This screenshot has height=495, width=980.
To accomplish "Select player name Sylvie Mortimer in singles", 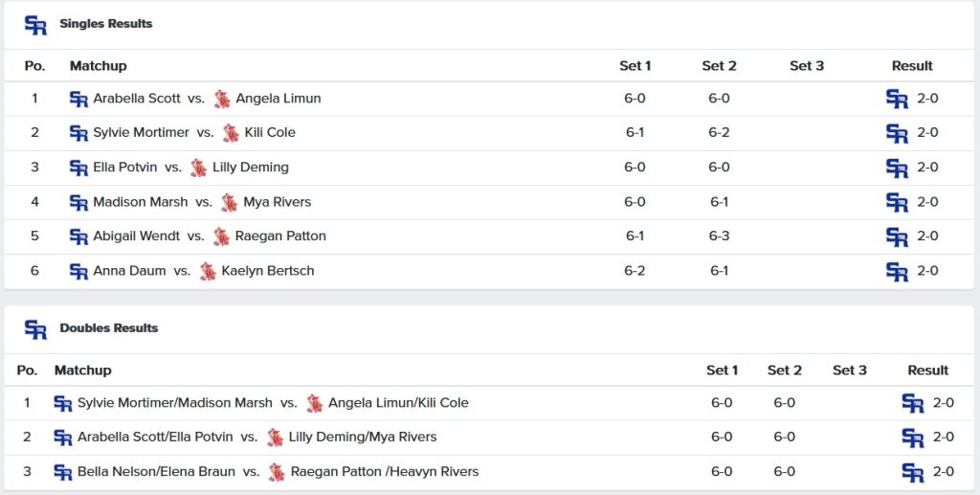I will [142, 133].
